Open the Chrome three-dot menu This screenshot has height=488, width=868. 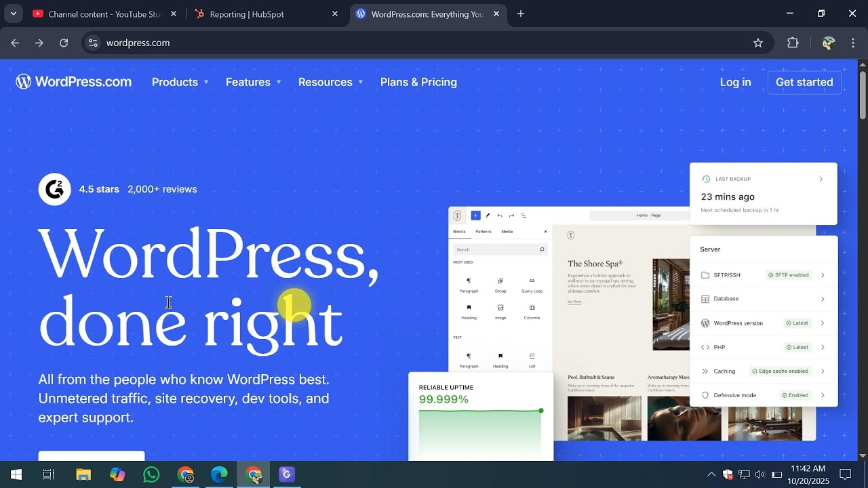tap(853, 43)
